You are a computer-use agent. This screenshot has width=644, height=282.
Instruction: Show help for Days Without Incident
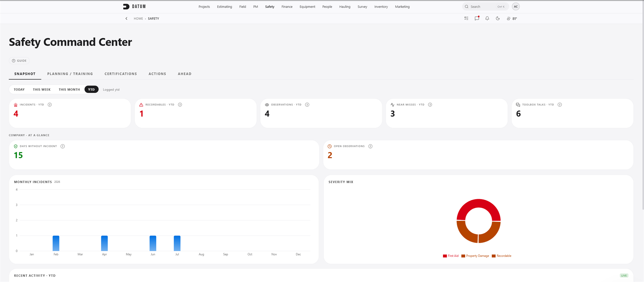[x=63, y=146]
